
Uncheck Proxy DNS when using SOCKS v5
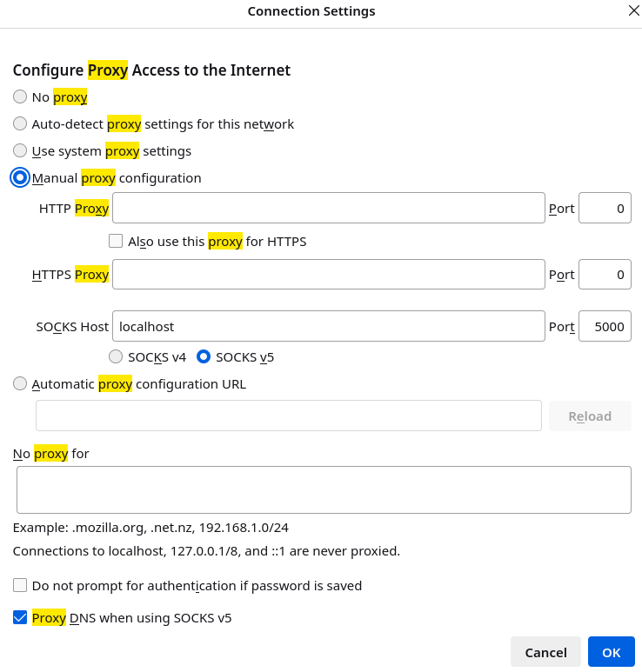click(20, 618)
